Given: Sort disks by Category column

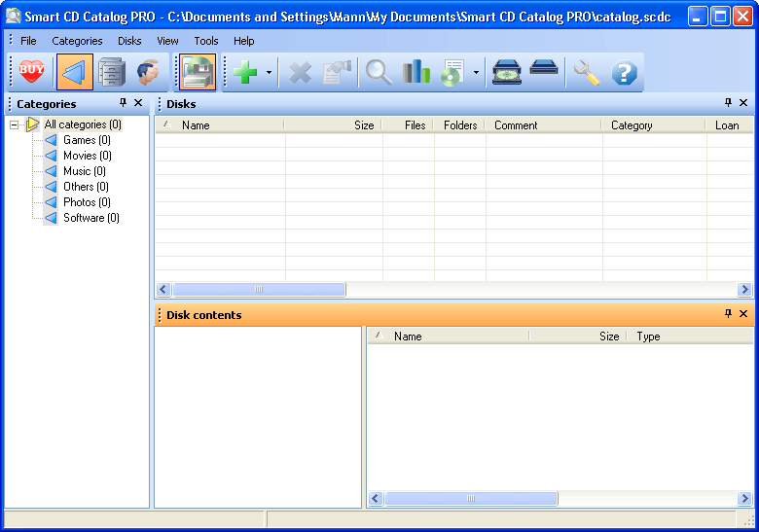Looking at the screenshot, I should tap(654, 125).
